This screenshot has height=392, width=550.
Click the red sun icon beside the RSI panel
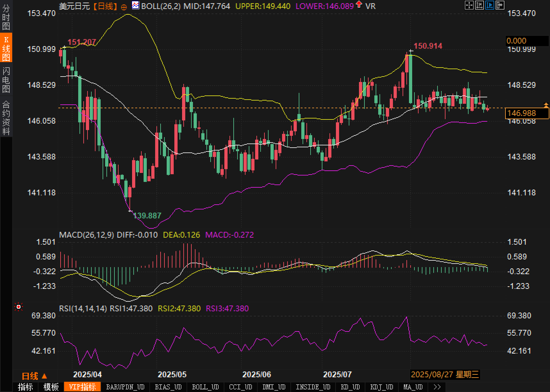click(x=19, y=307)
